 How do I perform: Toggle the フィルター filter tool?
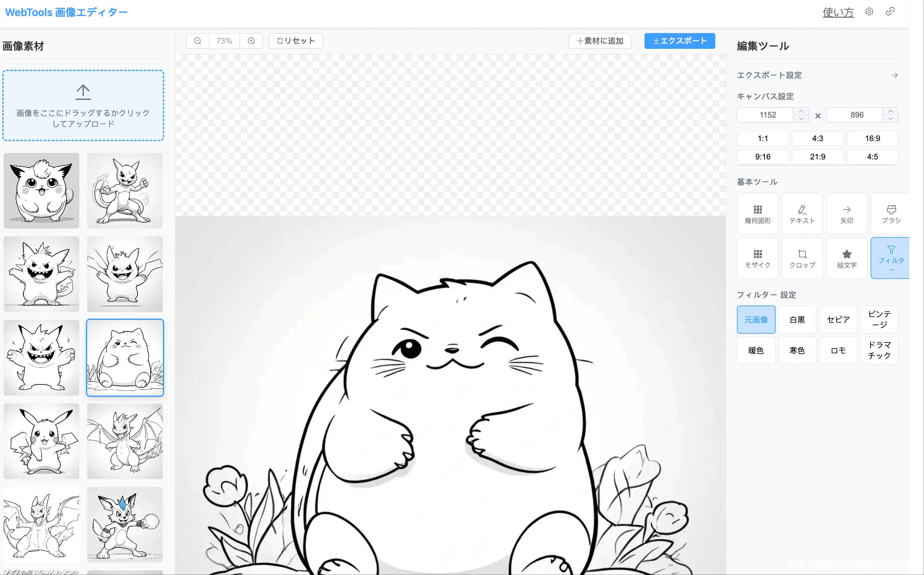pyautogui.click(x=891, y=258)
